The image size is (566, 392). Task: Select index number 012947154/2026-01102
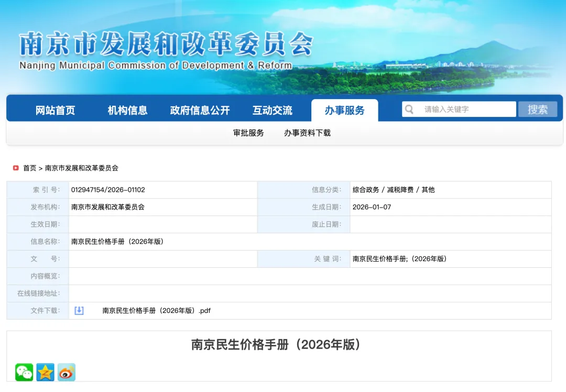pos(108,190)
